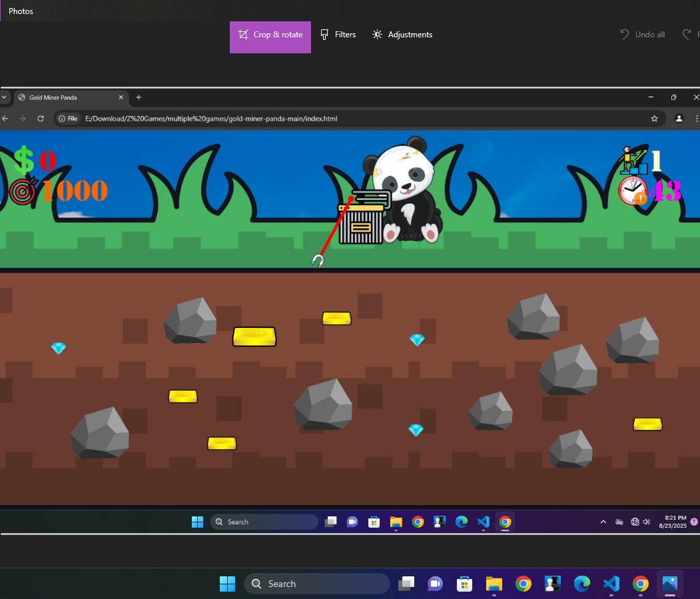Open File Explorer on the bottom taskbar

click(494, 584)
